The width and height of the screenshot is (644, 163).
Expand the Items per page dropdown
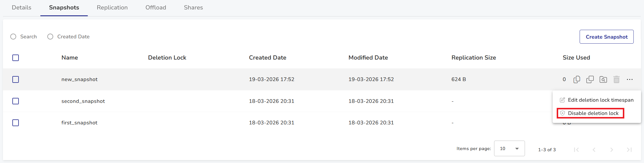[509, 149]
